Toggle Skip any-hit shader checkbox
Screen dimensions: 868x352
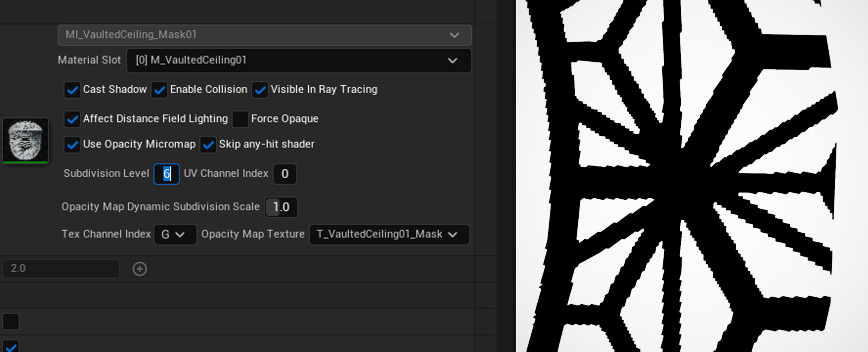pyautogui.click(x=208, y=145)
